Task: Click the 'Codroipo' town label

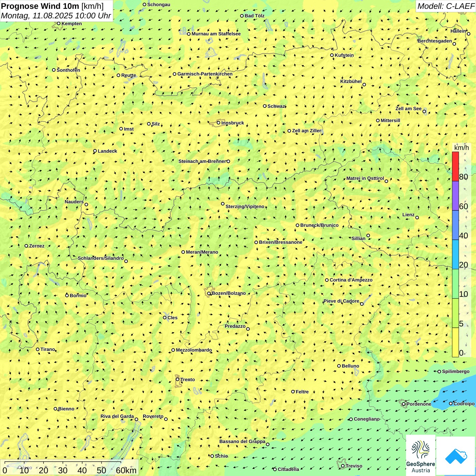Action: click(464, 404)
